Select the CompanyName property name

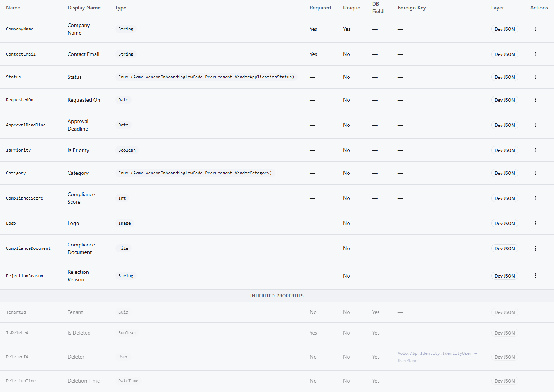20,29
